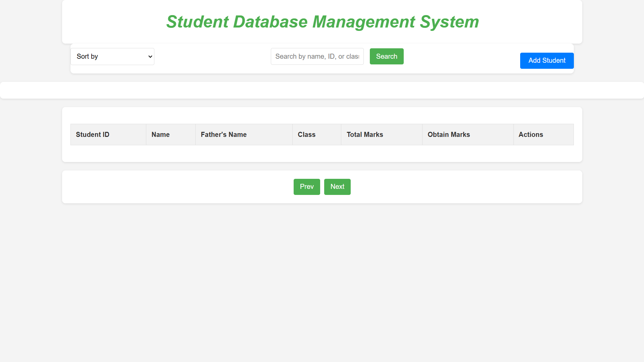The image size is (644, 362).
Task: Click the empty area beneath table headers
Action: pyautogui.click(x=322, y=153)
